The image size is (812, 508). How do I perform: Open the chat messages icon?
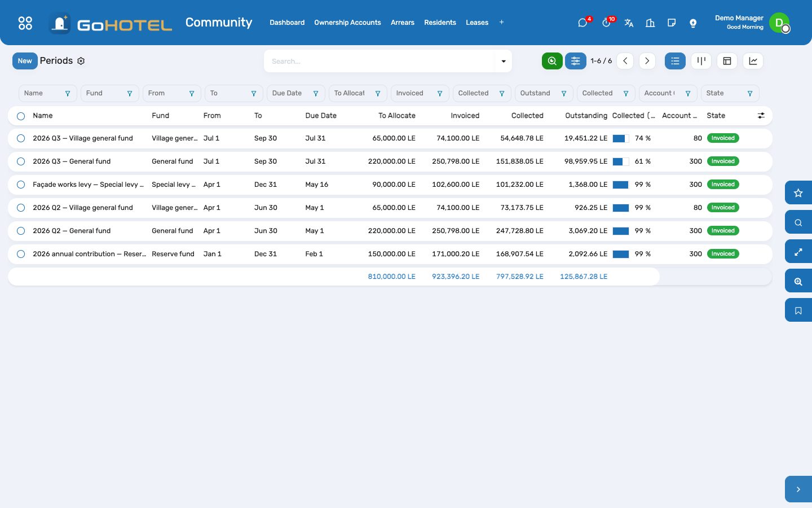tap(582, 23)
